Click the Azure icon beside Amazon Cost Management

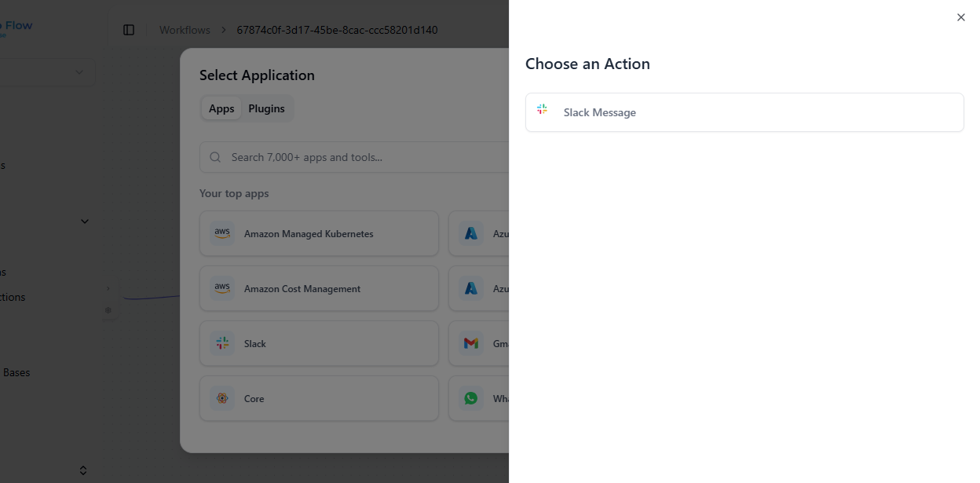click(x=471, y=288)
